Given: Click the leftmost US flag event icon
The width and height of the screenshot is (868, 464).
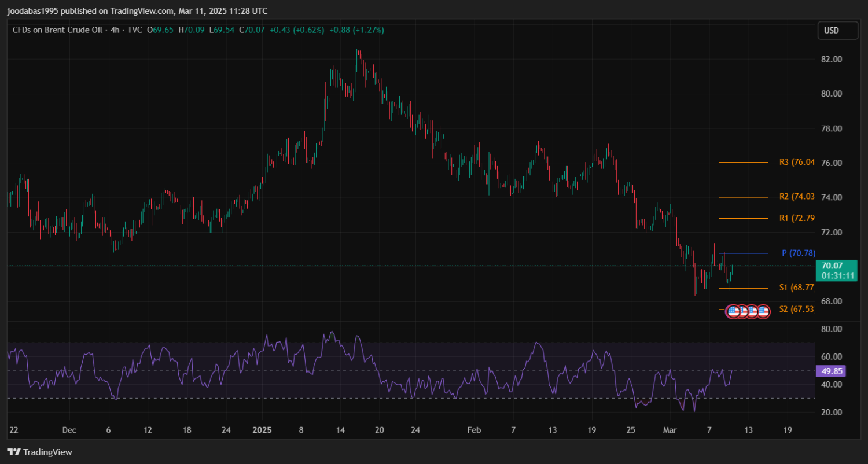Looking at the screenshot, I should [733, 311].
